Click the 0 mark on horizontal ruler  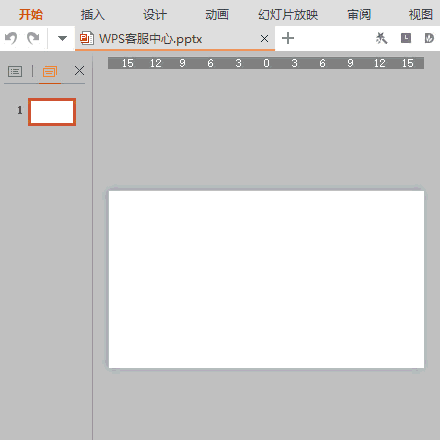(266, 63)
